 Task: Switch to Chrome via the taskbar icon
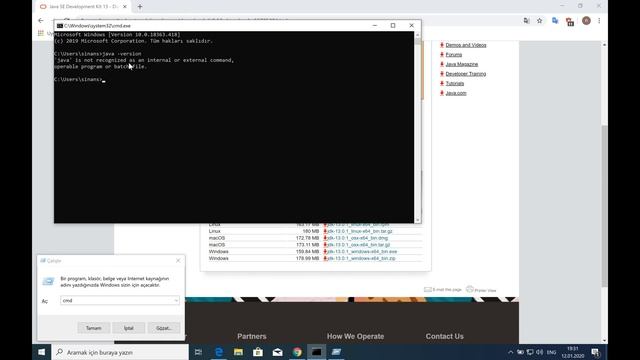[x=297, y=352]
